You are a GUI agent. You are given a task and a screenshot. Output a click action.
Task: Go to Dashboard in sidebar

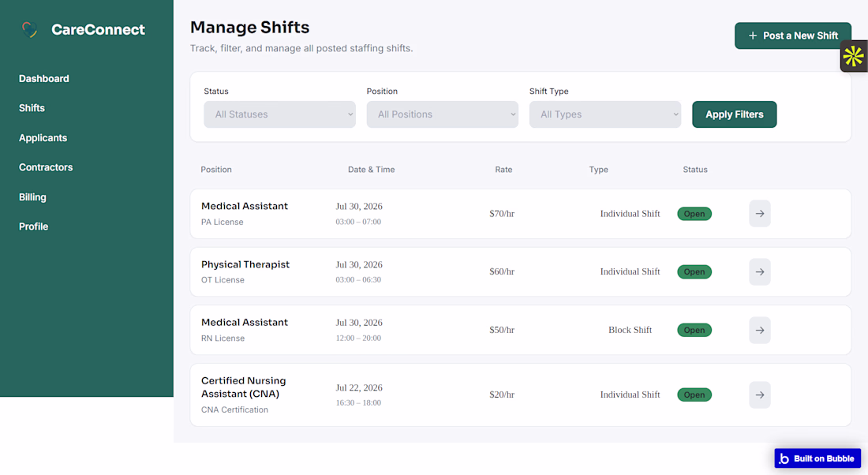[x=43, y=79]
